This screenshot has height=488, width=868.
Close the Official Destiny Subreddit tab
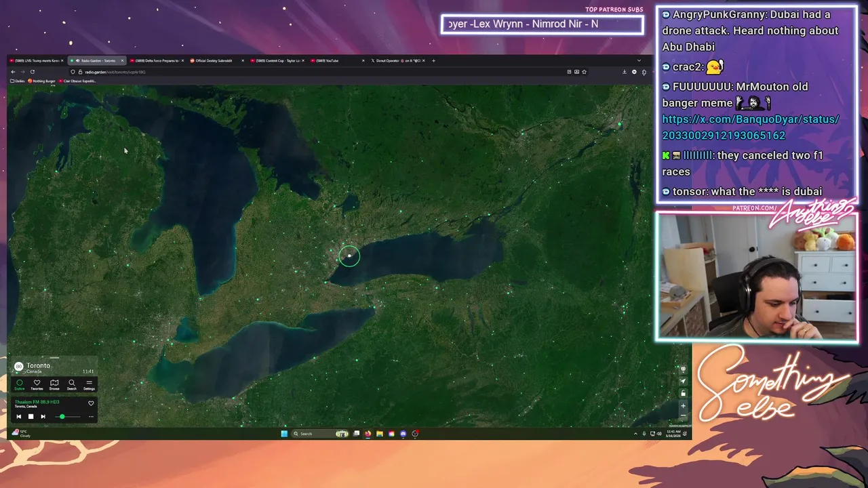[243, 61]
